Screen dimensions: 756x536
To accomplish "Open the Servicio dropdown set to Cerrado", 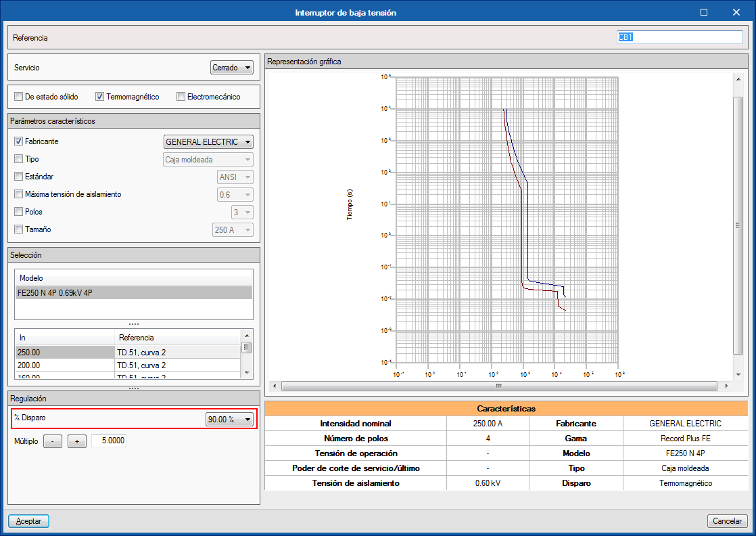I will [232, 68].
